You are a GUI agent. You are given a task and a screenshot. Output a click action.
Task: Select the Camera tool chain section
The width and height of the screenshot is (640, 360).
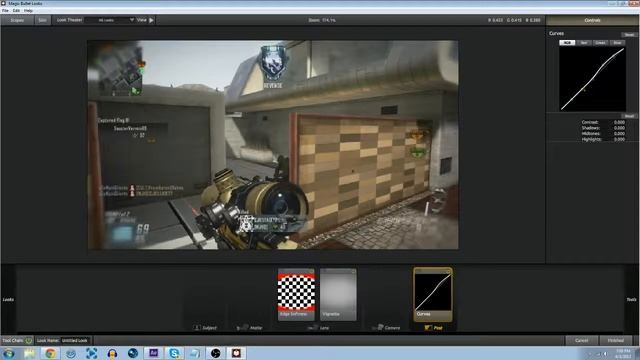[386, 327]
